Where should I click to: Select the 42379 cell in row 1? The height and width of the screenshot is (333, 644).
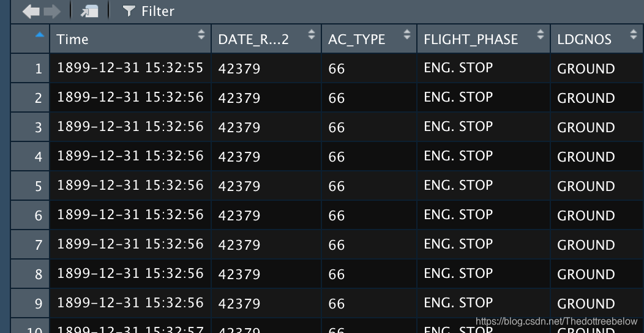pos(266,68)
